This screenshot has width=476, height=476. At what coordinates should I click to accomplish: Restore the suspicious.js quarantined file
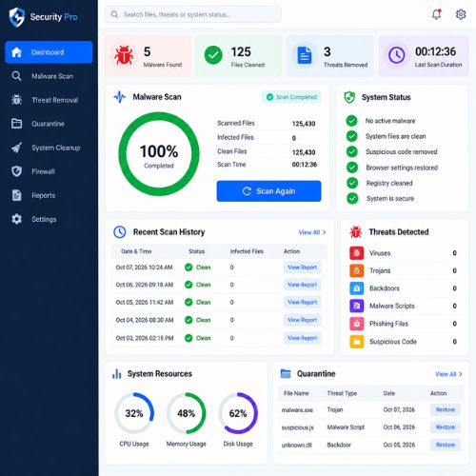[x=446, y=427]
